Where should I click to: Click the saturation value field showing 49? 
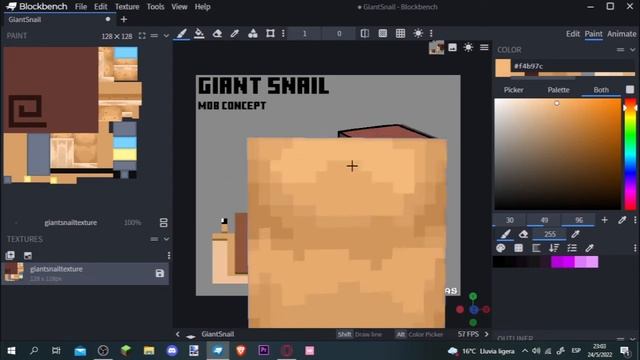[x=544, y=220]
